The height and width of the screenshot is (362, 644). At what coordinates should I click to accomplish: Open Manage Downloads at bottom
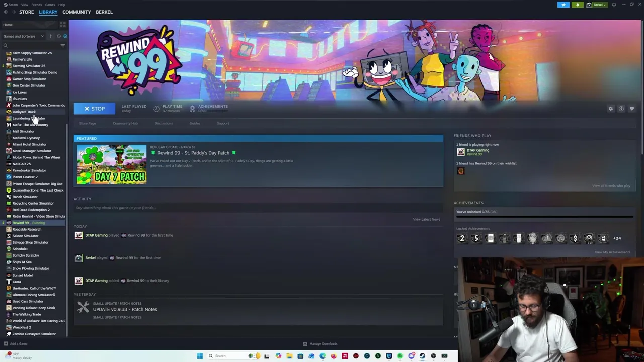[x=320, y=344]
